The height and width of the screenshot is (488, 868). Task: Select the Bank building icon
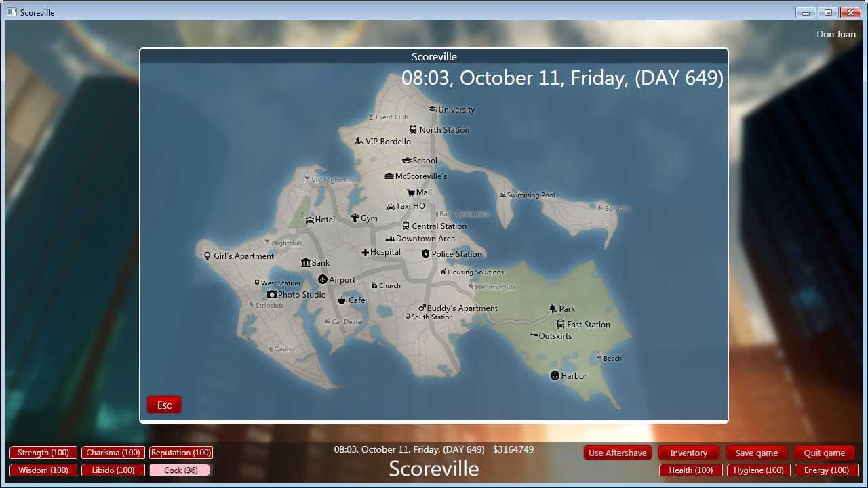tap(305, 263)
